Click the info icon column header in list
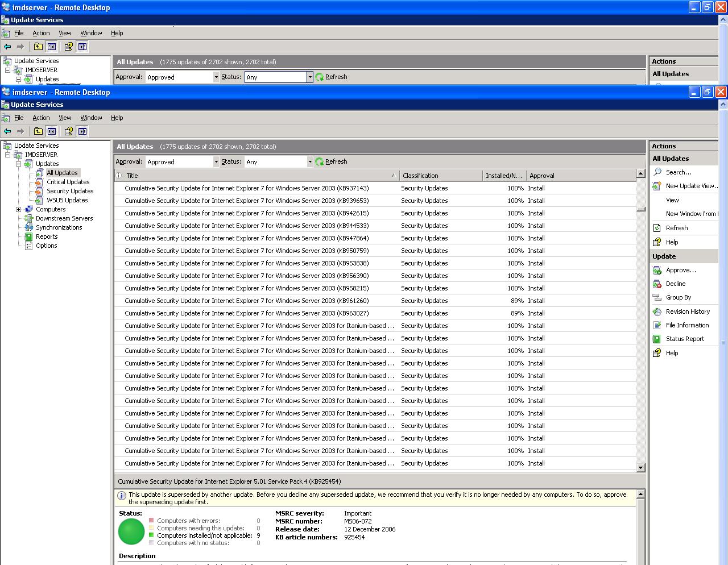 [x=119, y=176]
